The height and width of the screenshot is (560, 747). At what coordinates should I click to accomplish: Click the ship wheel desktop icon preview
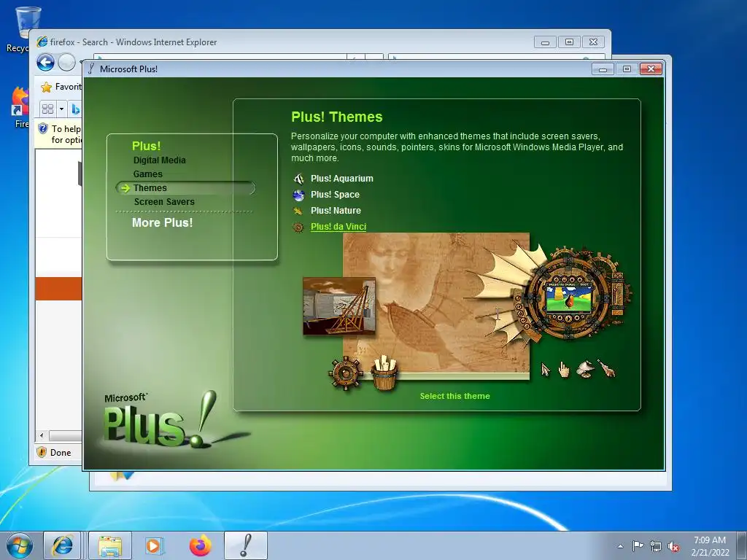[x=346, y=373]
